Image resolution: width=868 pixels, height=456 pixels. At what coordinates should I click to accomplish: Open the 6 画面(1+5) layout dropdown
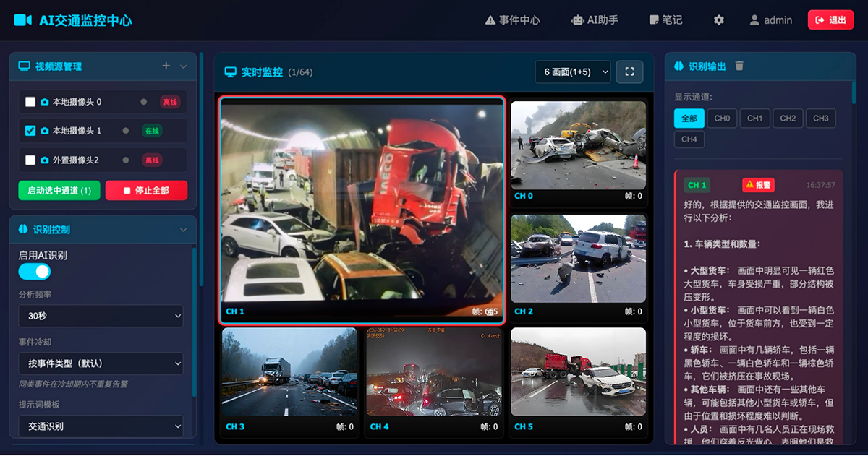572,72
